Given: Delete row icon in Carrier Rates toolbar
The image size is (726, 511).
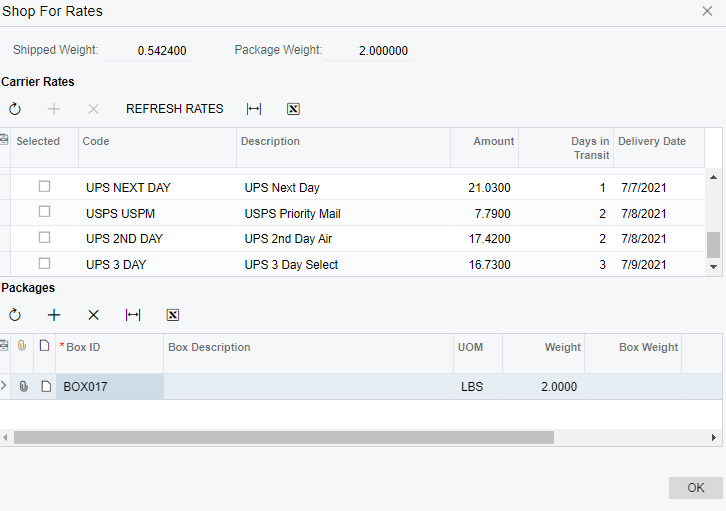Looking at the screenshot, I should (94, 109).
